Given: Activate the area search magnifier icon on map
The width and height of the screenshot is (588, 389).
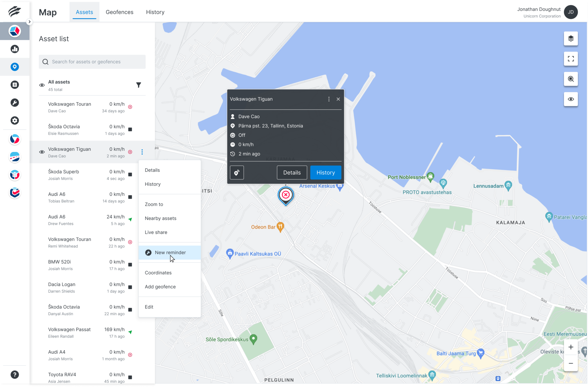Looking at the screenshot, I should click(x=571, y=79).
